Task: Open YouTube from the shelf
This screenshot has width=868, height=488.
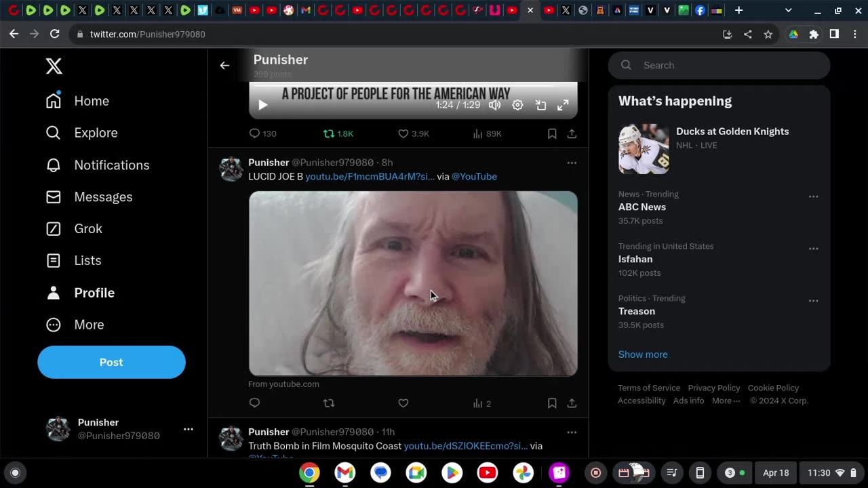Action: coord(488,472)
